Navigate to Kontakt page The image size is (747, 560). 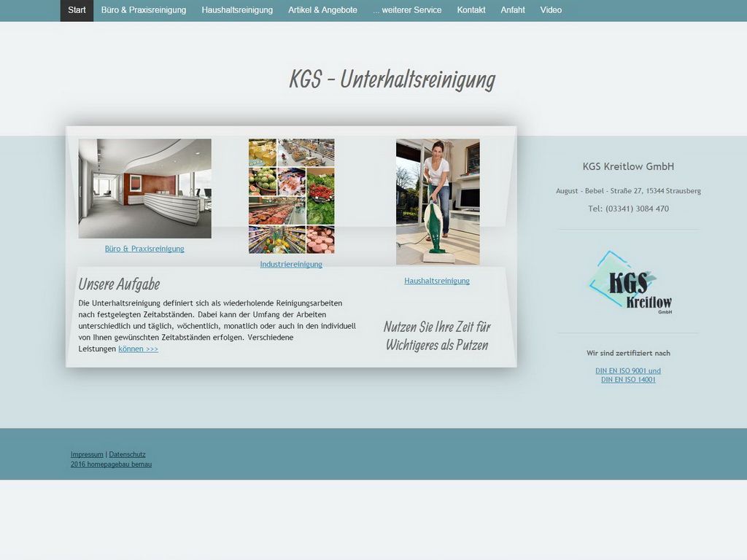coord(471,10)
